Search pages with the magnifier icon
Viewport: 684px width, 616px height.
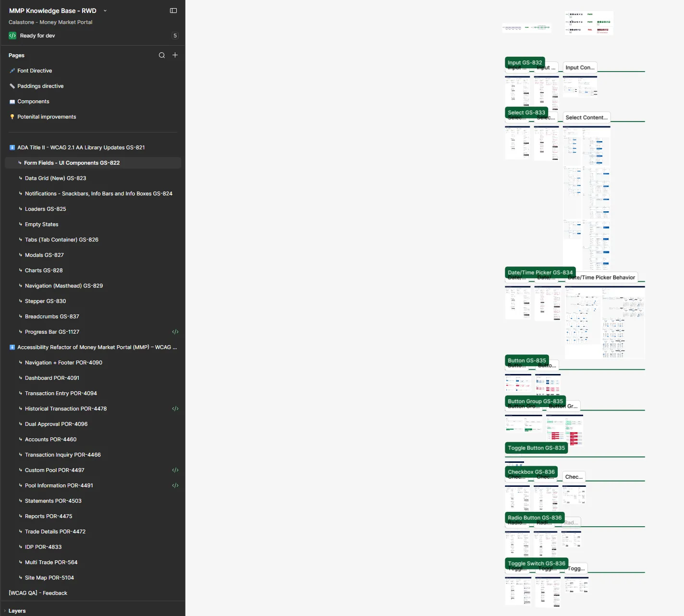point(162,55)
